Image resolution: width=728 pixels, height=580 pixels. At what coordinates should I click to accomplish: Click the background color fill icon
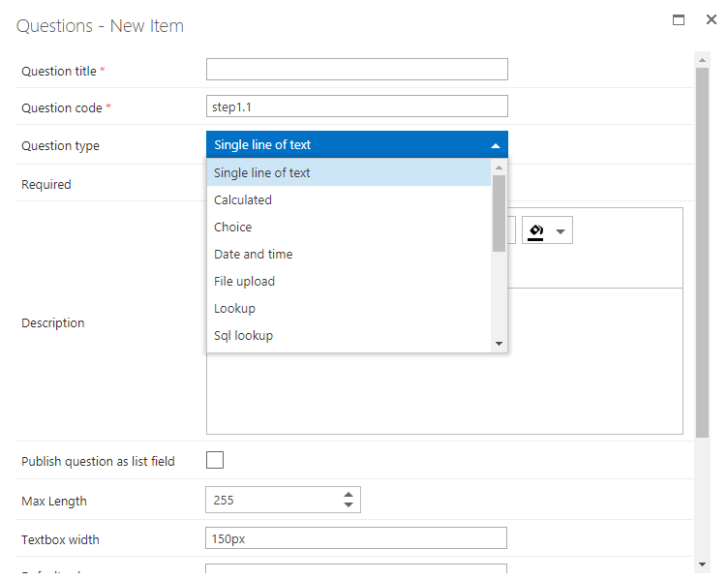(x=535, y=231)
